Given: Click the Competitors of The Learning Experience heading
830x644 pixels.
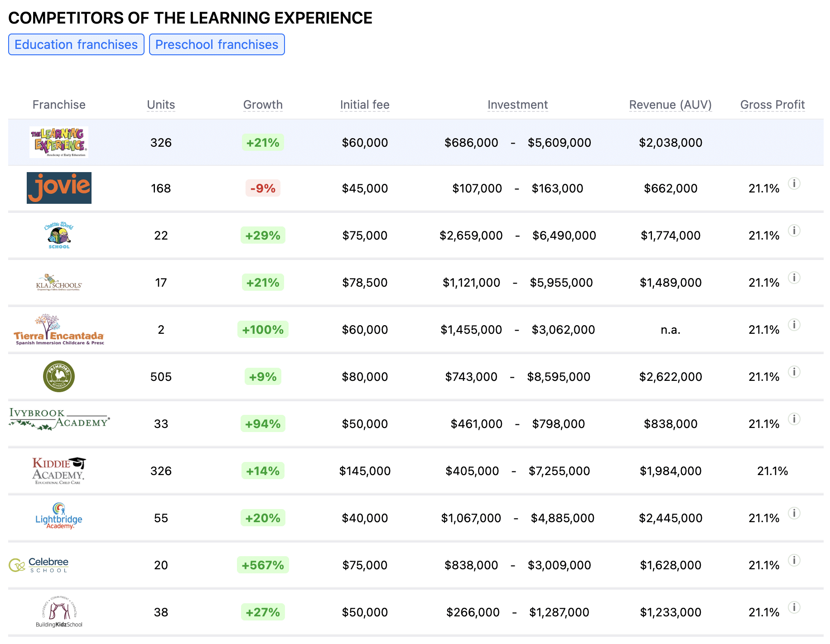Looking at the screenshot, I should tap(190, 18).
